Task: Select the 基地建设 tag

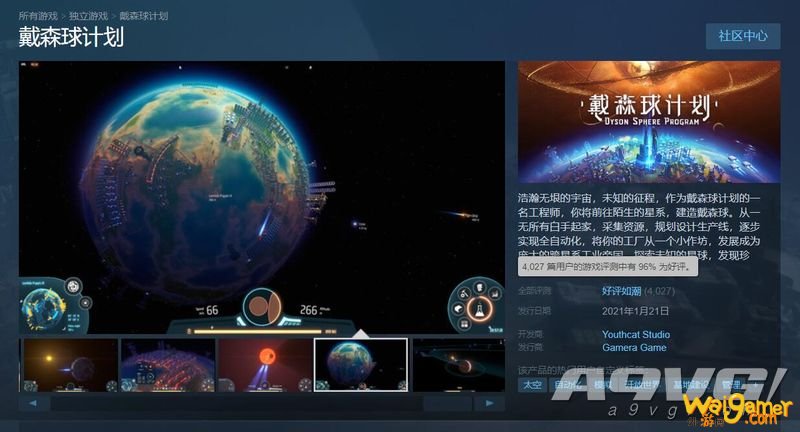Action: (690, 385)
